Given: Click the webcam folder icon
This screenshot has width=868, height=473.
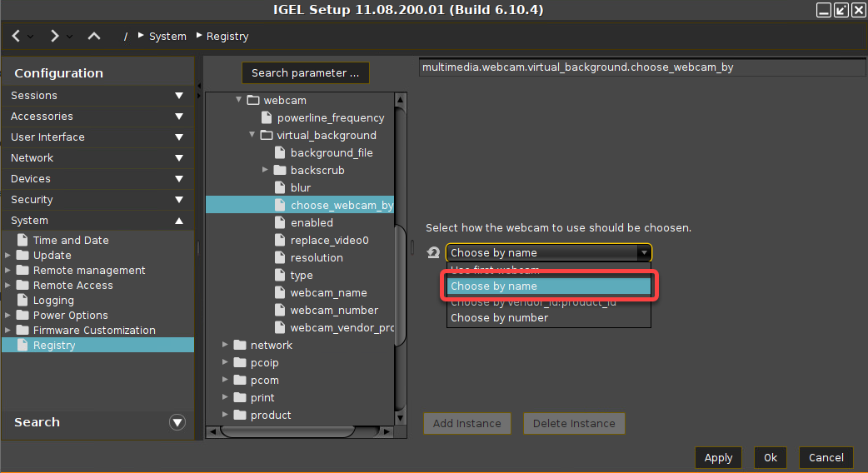Looking at the screenshot, I should point(253,100).
